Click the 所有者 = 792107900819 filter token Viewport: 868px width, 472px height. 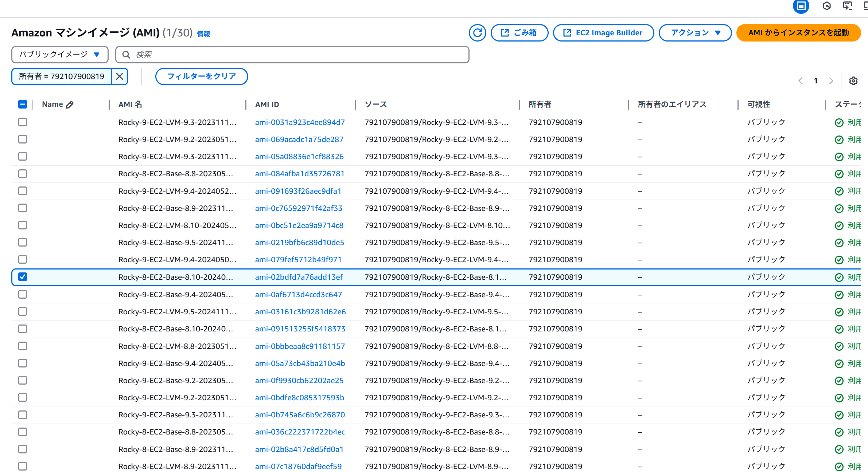(x=62, y=76)
